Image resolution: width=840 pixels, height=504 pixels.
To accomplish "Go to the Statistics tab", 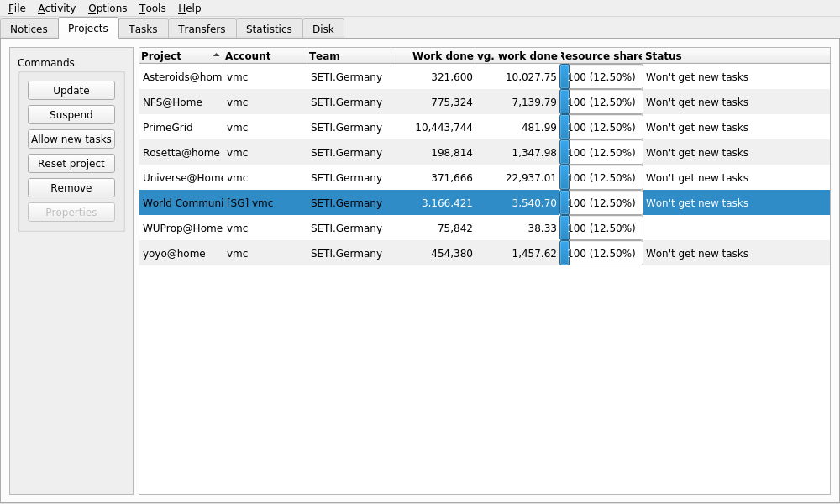I will tap(269, 29).
